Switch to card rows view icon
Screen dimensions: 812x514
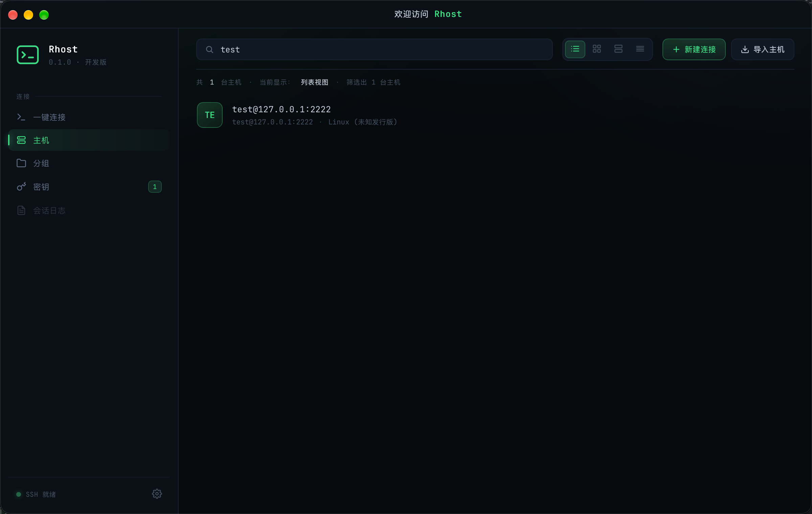(618, 49)
